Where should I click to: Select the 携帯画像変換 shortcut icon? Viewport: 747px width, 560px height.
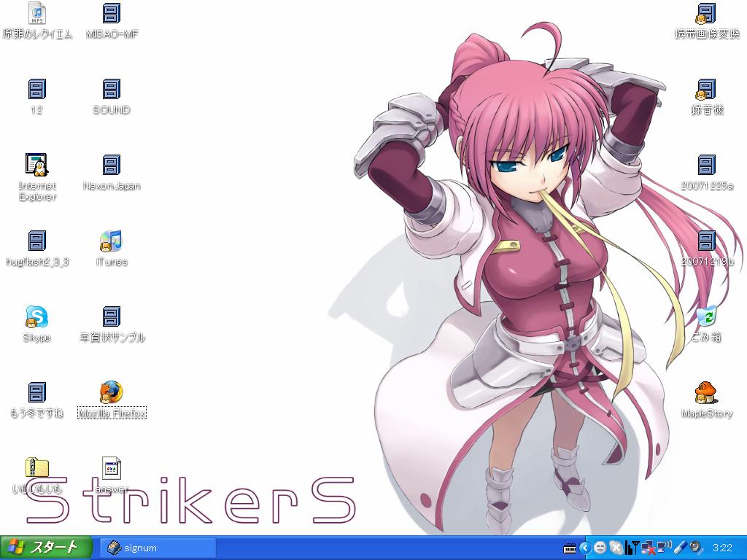point(706,13)
